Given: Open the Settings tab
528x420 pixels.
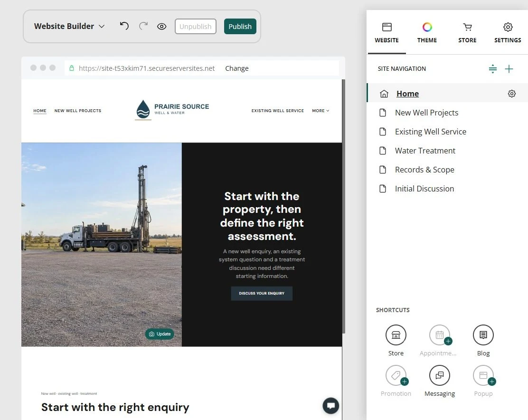Looking at the screenshot, I should 508,33.
